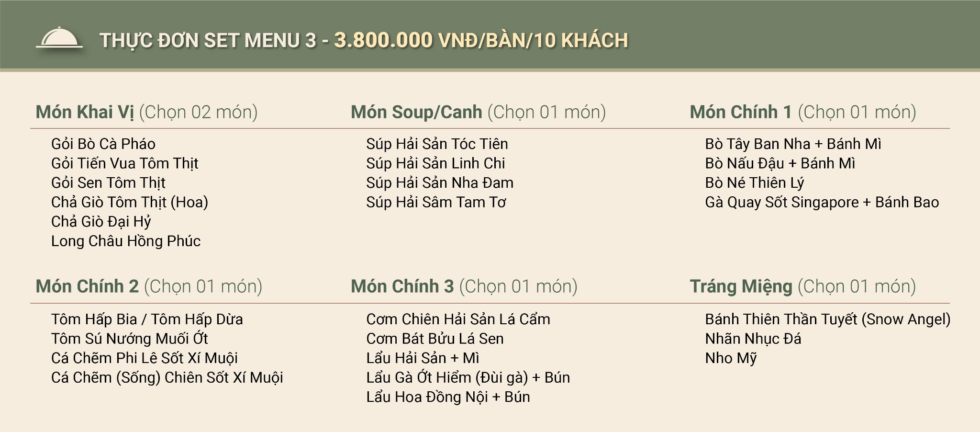The height and width of the screenshot is (432, 980).
Task: Choose Gà Quay Sốt Singapore + Bánh Bao
Action: click(x=822, y=202)
